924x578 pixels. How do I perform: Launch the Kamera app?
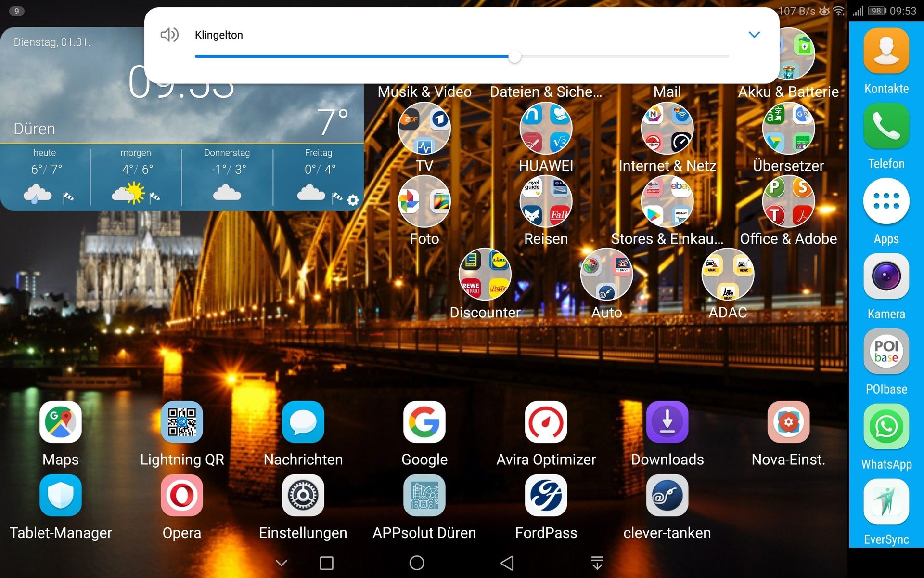[886, 276]
